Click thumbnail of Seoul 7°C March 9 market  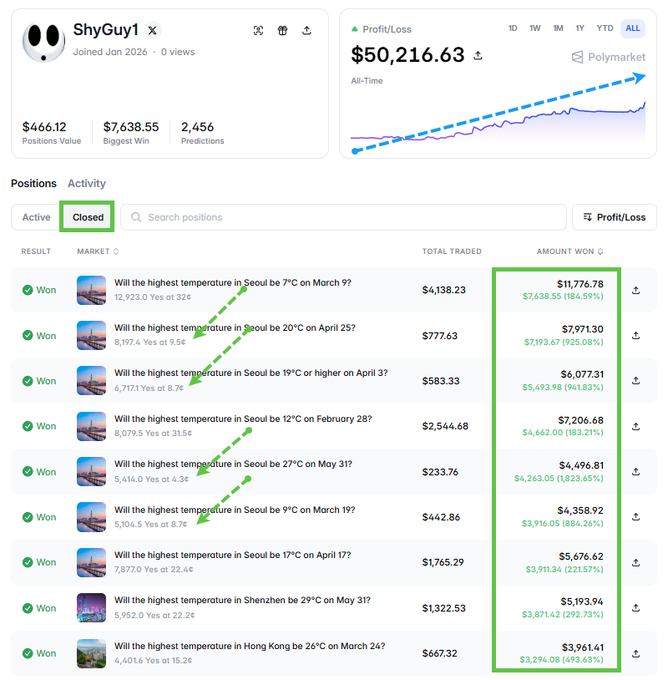pos(91,290)
